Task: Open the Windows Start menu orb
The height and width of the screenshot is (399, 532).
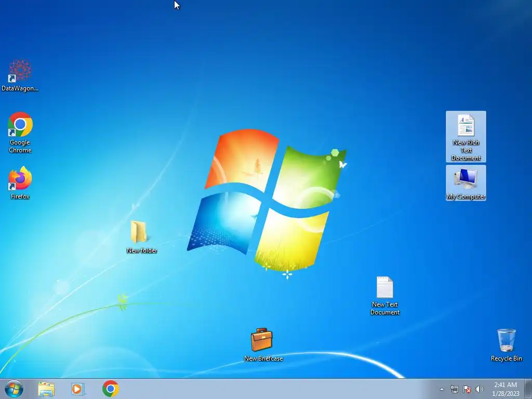Action: coord(14,389)
